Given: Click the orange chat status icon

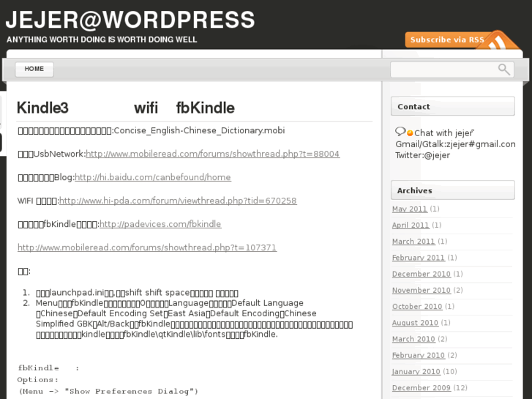Looking at the screenshot, I should (x=410, y=133).
